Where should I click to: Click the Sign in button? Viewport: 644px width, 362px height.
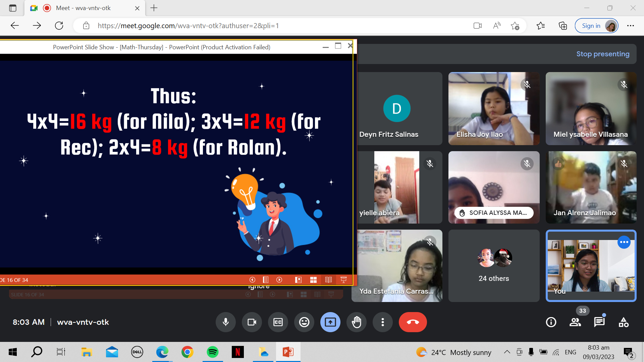[596, 26]
